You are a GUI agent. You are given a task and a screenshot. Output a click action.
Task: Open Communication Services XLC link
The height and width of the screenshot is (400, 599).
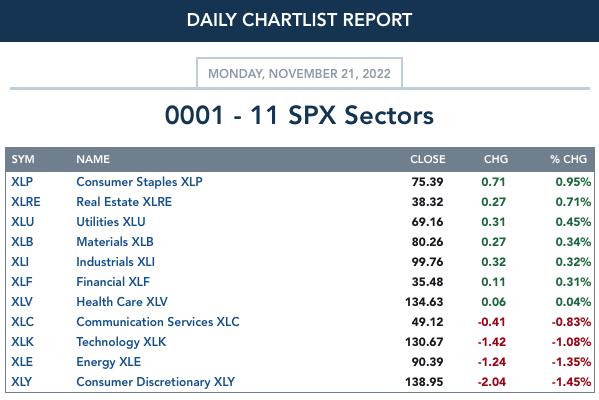point(158,322)
